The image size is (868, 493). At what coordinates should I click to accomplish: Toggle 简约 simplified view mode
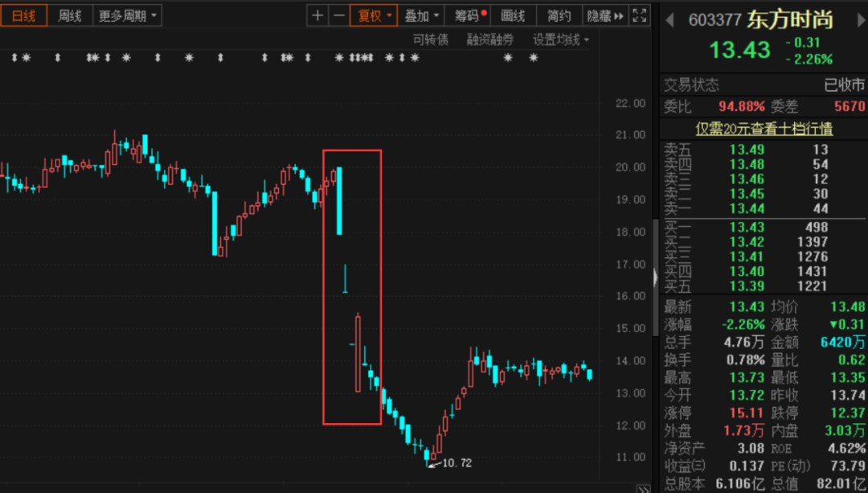(x=559, y=15)
